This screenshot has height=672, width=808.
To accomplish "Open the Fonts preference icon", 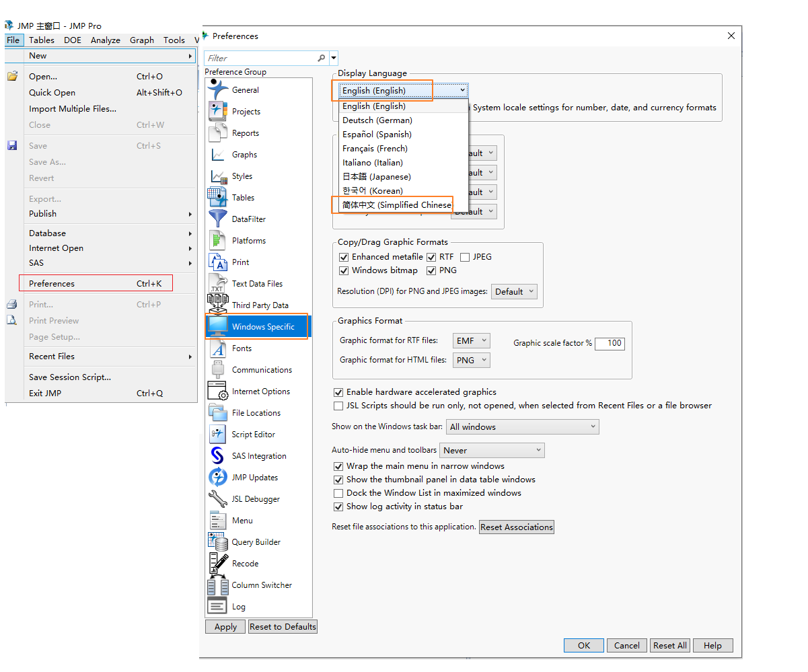I will 218,348.
